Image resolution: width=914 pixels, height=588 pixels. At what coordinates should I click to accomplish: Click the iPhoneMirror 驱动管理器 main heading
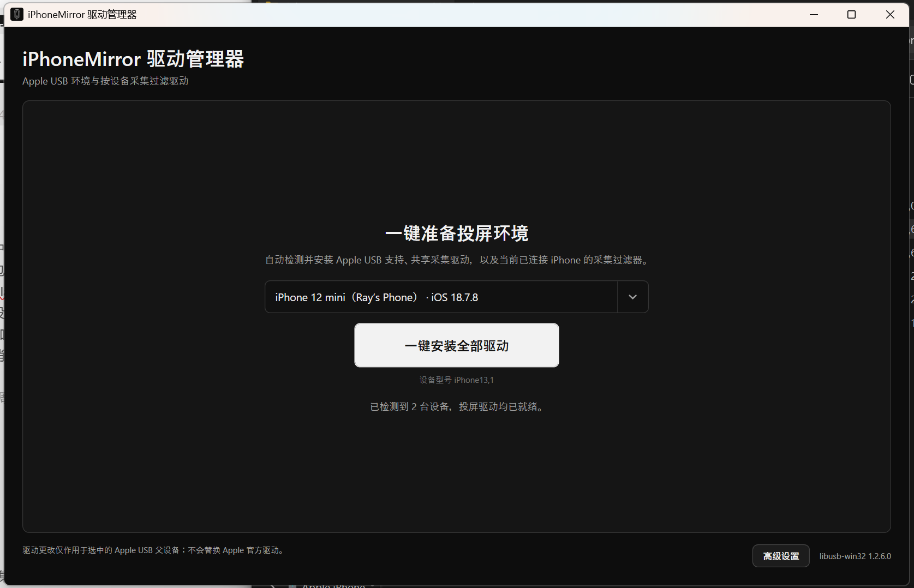133,59
